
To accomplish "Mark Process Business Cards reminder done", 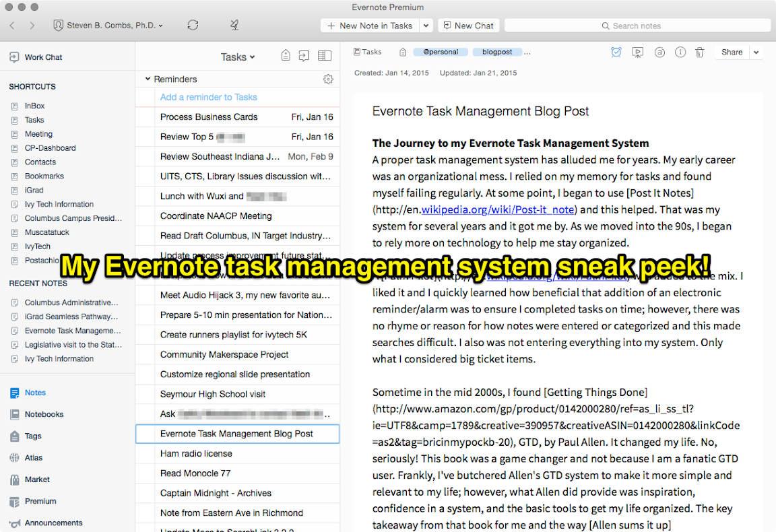I will [145, 117].
